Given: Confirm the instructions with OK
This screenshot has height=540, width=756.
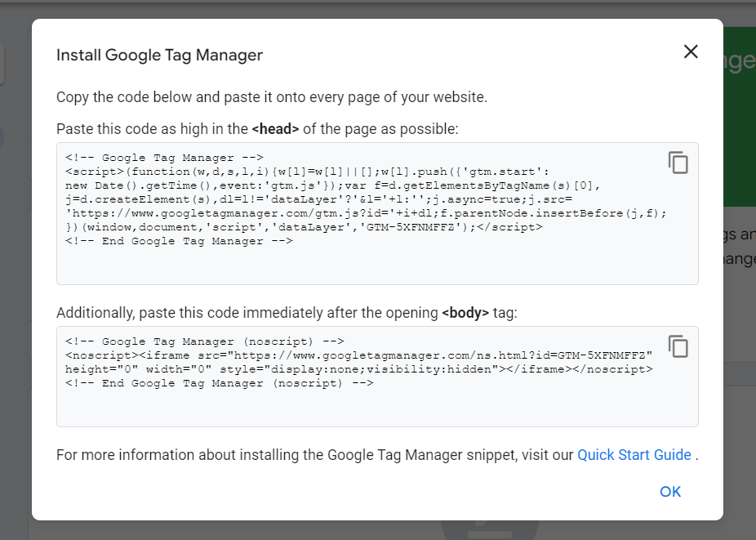Looking at the screenshot, I should pyautogui.click(x=669, y=491).
